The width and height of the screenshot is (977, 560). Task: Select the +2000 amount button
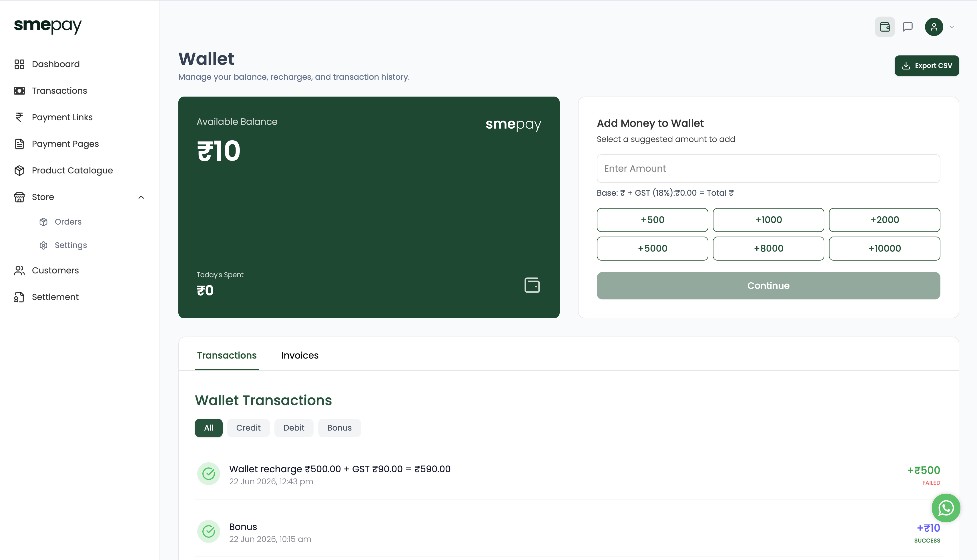point(884,220)
